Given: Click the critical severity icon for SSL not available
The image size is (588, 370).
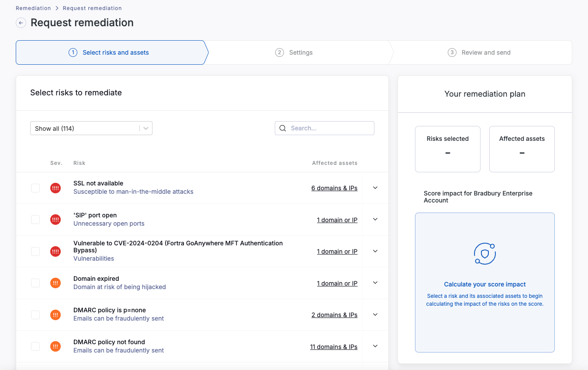Looking at the screenshot, I should 55,188.
